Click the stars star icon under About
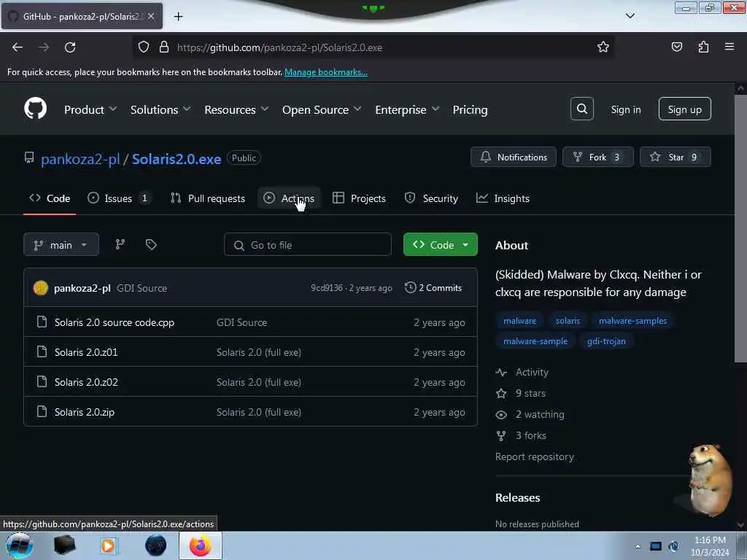Image resolution: width=747 pixels, height=560 pixels. 501,393
